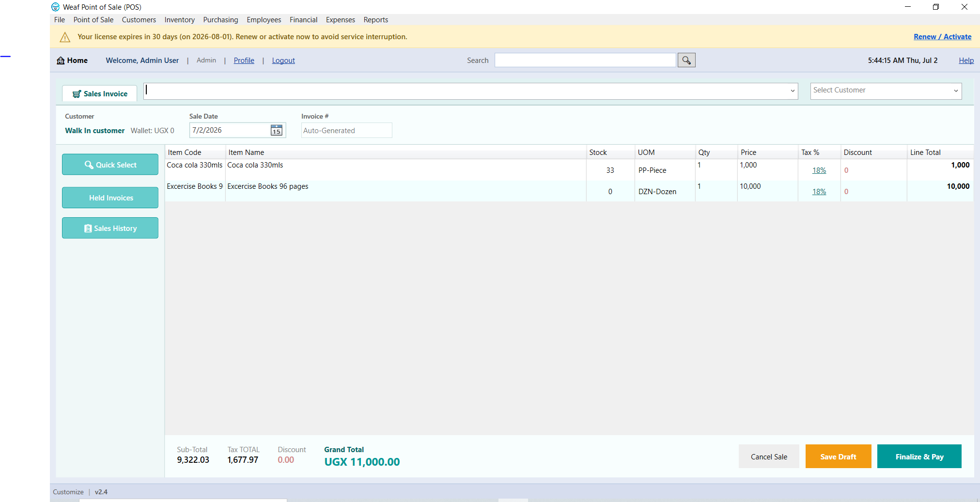Viewport: 980px width, 502px height.
Task: Click 18% tax link for Coca cola row
Action: point(819,170)
